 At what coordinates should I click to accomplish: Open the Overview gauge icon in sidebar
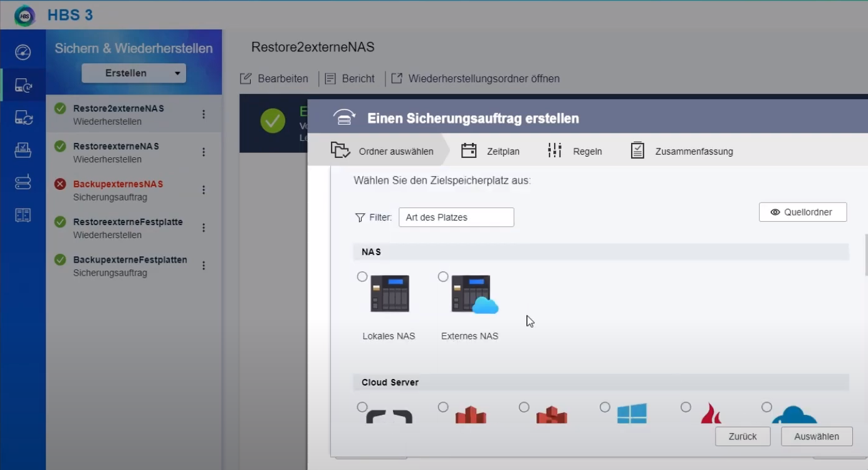(23, 52)
